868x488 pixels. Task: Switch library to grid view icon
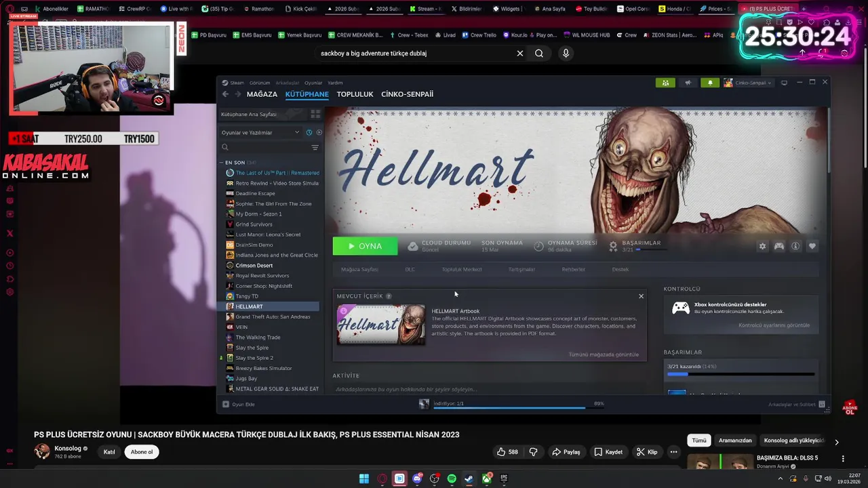tap(315, 114)
